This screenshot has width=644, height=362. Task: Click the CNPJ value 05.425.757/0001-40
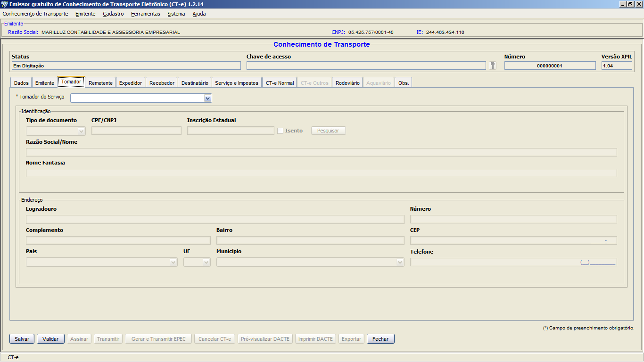coord(371,33)
